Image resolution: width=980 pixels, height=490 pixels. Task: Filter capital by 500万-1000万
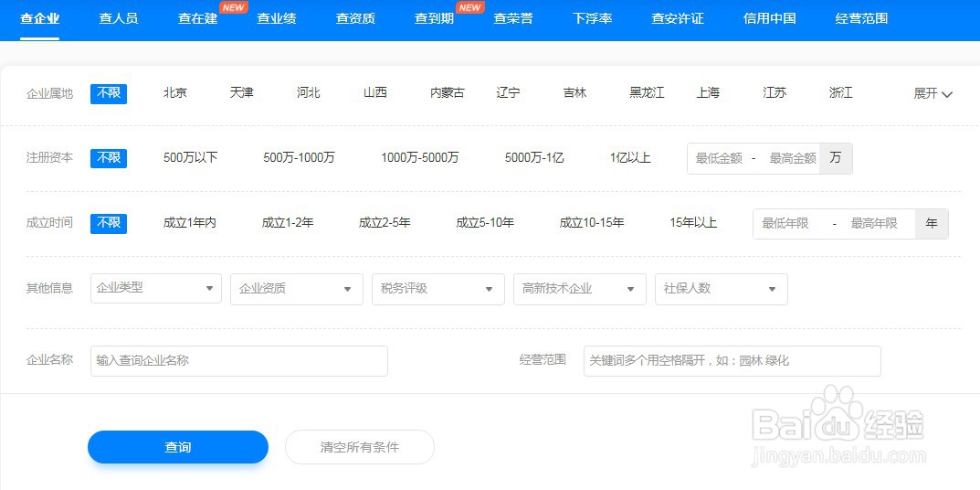click(299, 158)
